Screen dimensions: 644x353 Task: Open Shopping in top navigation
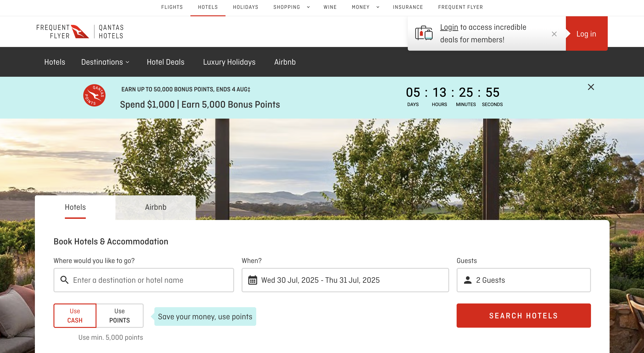[286, 7]
